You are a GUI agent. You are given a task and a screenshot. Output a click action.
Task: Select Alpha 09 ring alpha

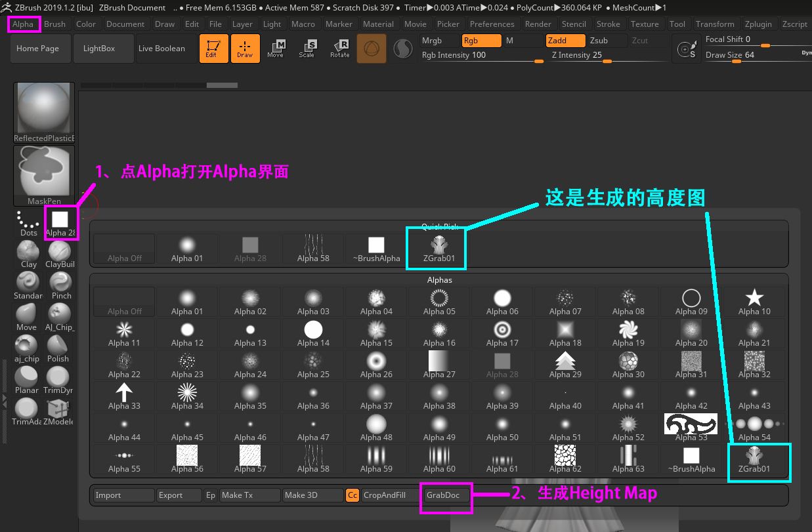(x=691, y=302)
